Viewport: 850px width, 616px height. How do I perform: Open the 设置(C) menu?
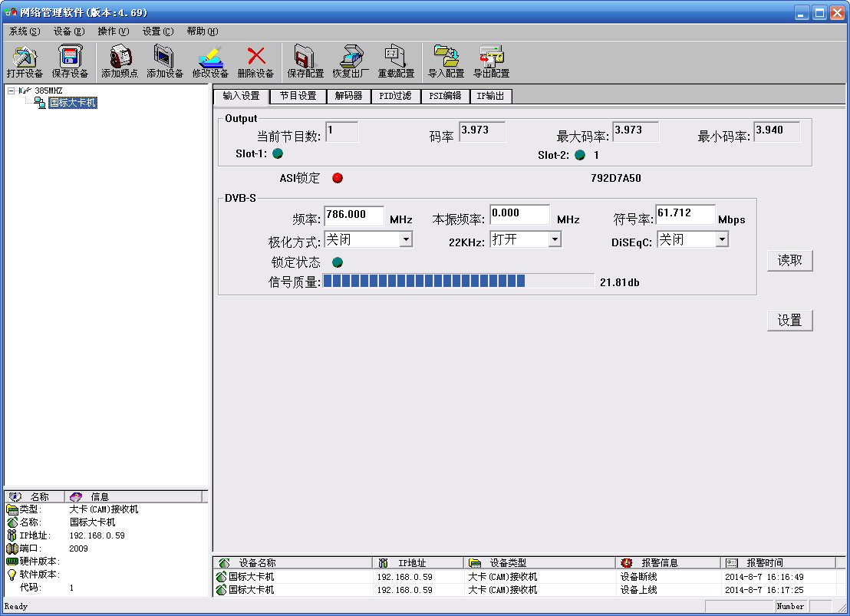pyautogui.click(x=158, y=31)
